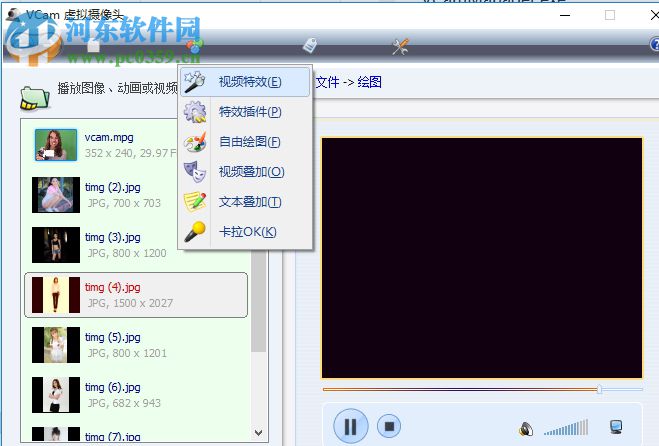Screen dimensions: 659x446
Task: Click the file name timg (2).jpg
Action: [113, 187]
